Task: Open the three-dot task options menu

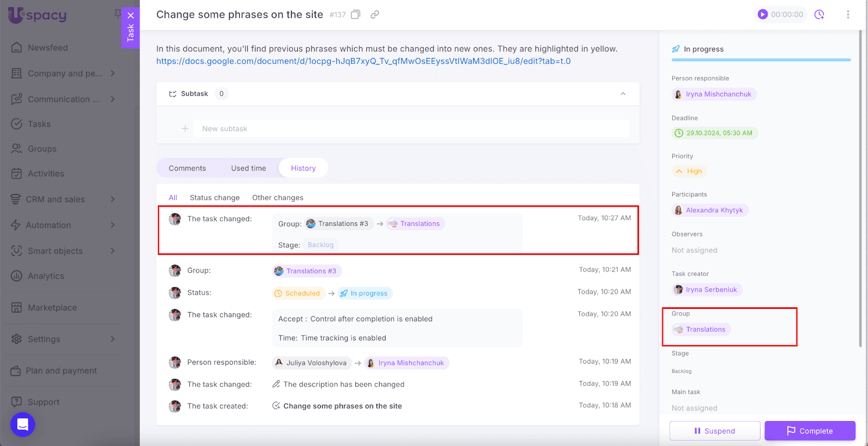Action: point(848,15)
